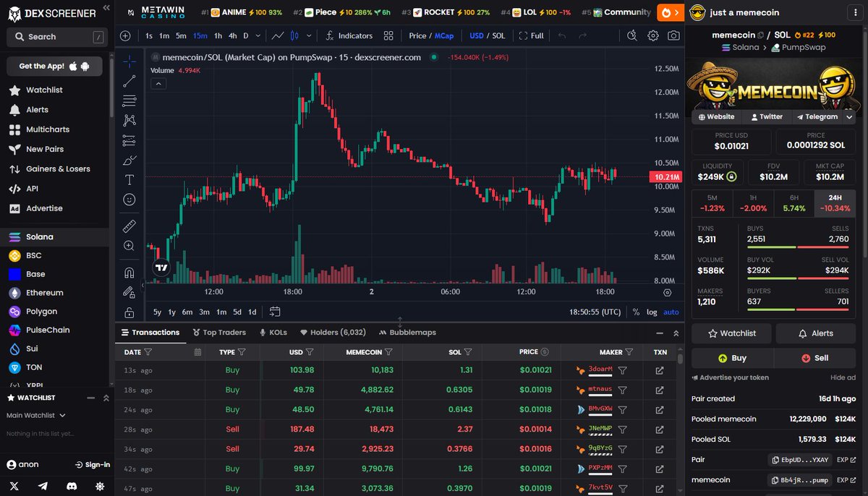Open Discord icon in sidebar footer
868x496 pixels.
71,487
